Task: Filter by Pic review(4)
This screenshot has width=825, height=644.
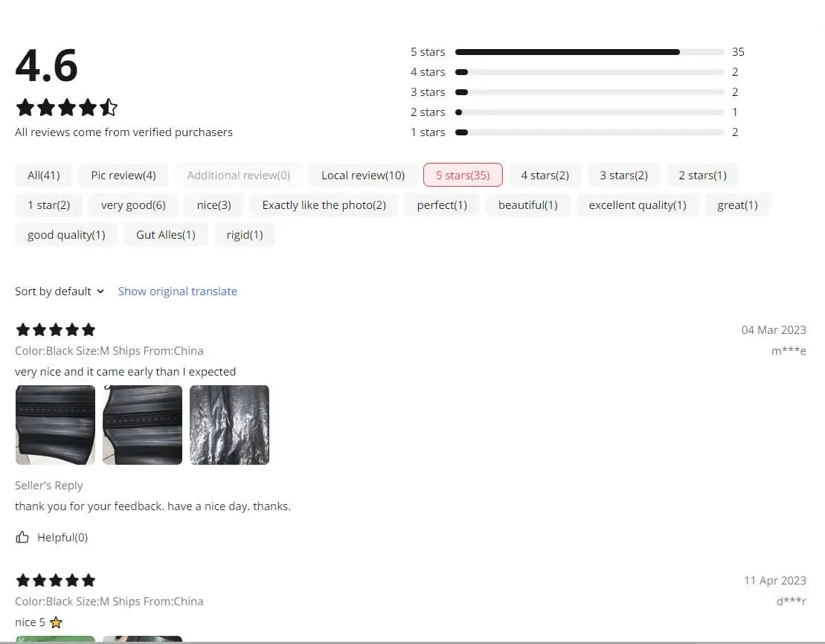Action: (x=123, y=175)
